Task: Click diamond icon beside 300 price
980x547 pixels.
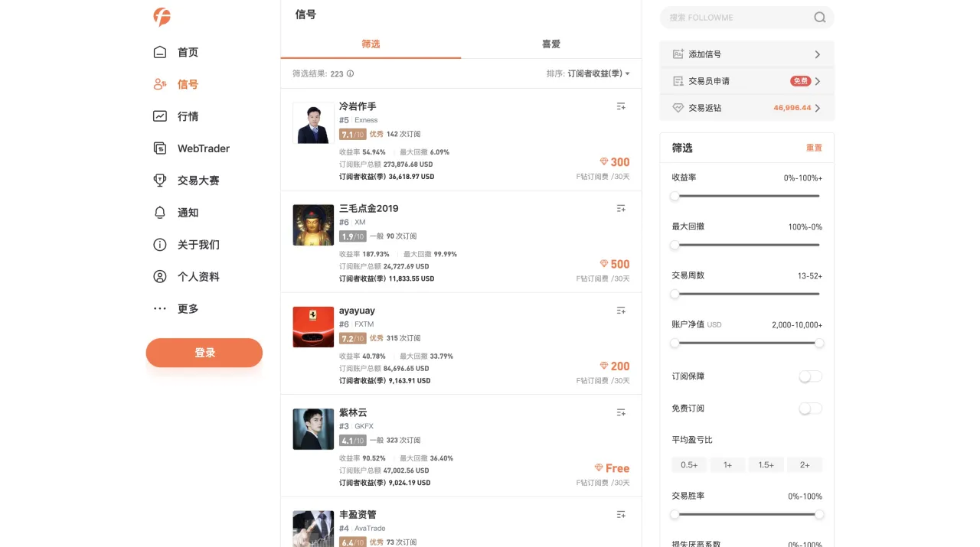Action: (604, 162)
